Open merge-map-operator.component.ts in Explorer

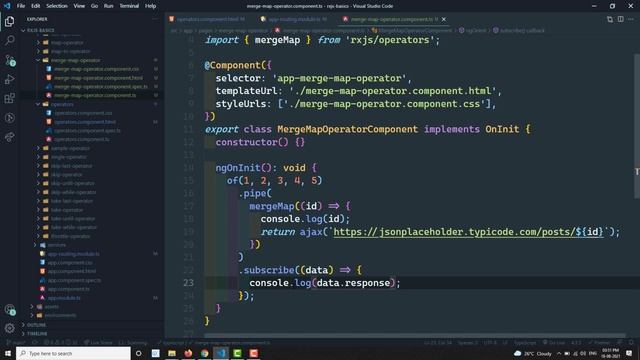pyautogui.click(x=95, y=95)
